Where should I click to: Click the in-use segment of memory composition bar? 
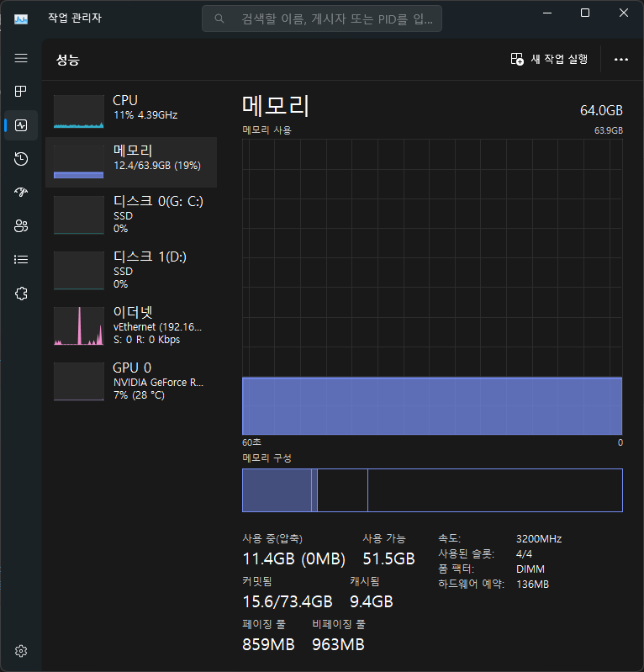point(277,490)
